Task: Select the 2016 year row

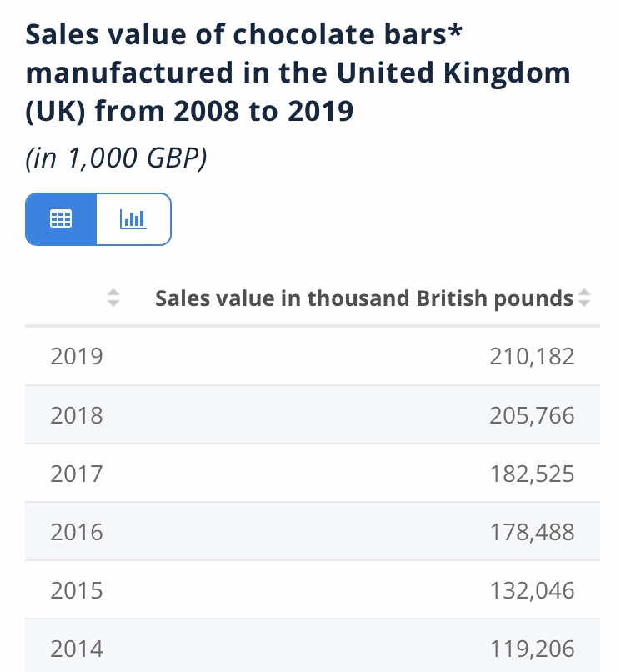Action: (312, 532)
